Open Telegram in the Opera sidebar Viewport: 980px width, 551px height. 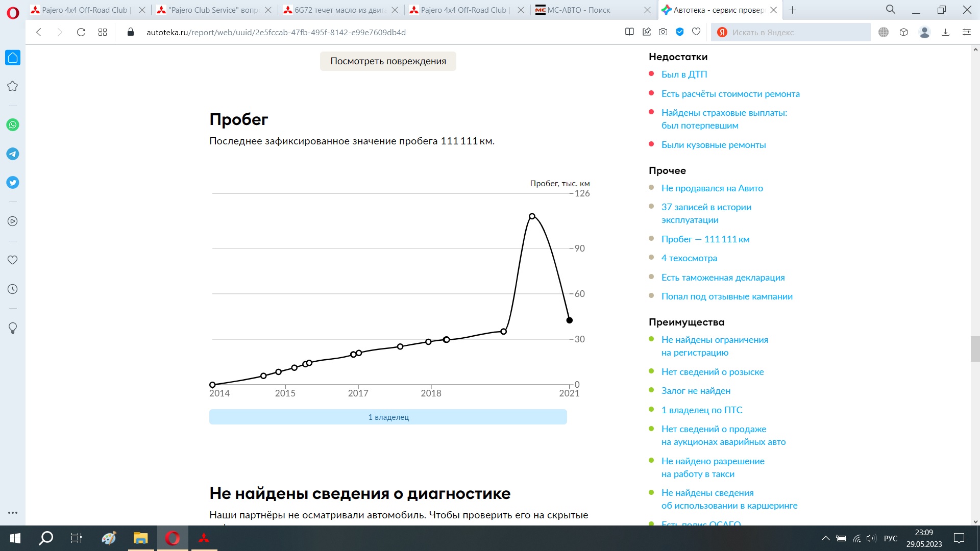point(13,154)
